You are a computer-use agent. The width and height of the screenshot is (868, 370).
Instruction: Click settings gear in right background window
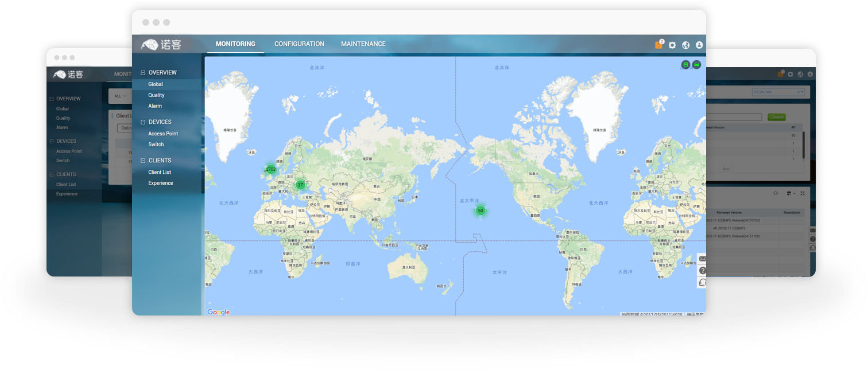pyautogui.click(x=790, y=75)
